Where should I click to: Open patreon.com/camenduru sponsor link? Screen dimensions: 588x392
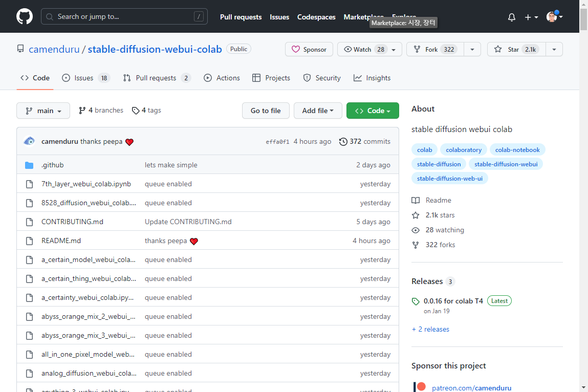[x=471, y=388]
